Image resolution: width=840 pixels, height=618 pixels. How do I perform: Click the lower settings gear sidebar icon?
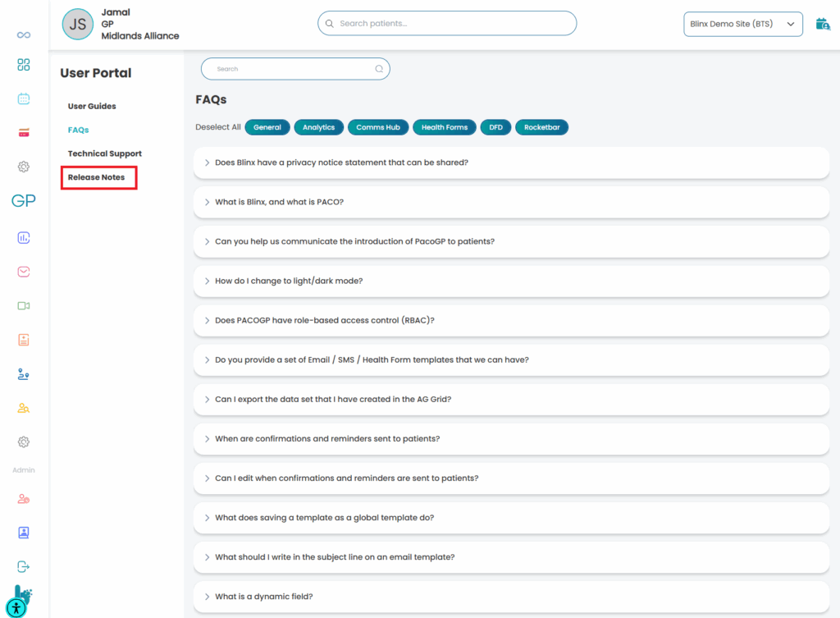point(24,442)
